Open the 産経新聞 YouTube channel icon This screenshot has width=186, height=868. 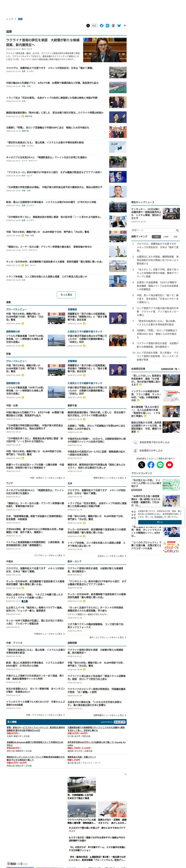coord(169,465)
